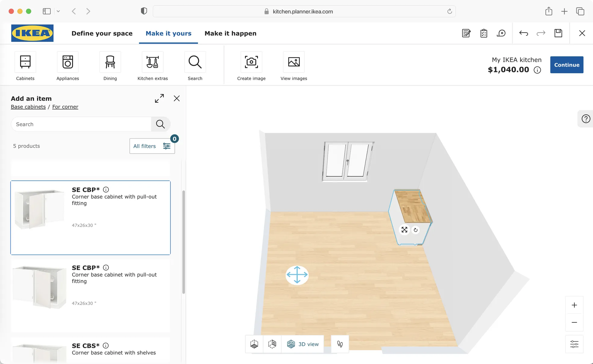This screenshot has width=593, height=364.
Task: Click the pan view arrows control
Action: pyautogui.click(x=297, y=275)
